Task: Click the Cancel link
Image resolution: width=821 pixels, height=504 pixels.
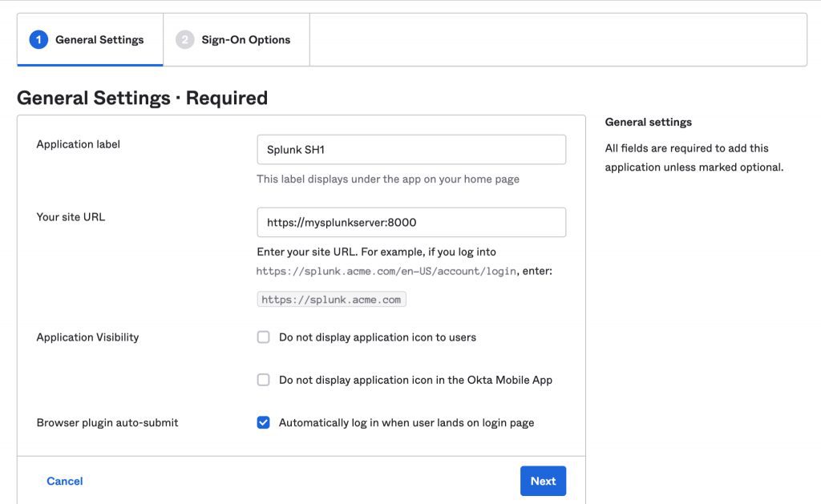Action: coord(64,481)
